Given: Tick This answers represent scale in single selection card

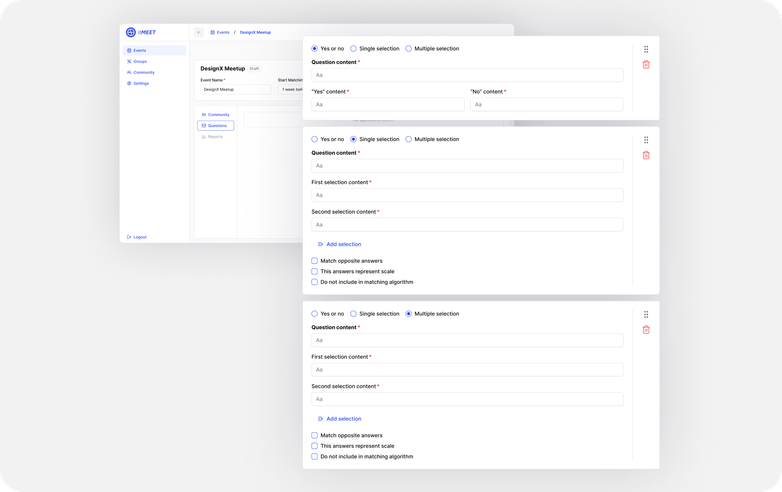Looking at the screenshot, I should click(314, 271).
